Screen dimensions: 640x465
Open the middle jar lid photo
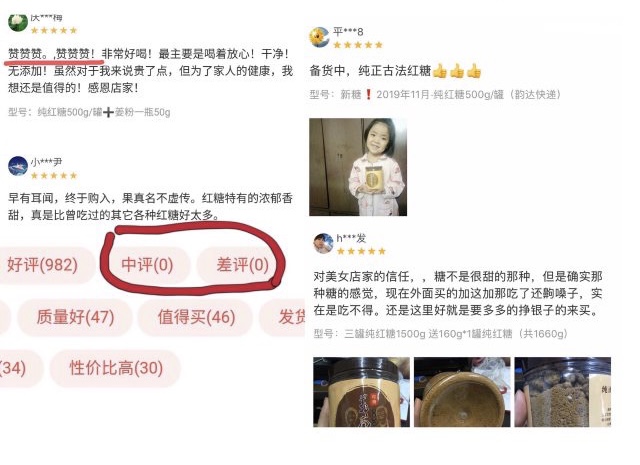click(462, 392)
